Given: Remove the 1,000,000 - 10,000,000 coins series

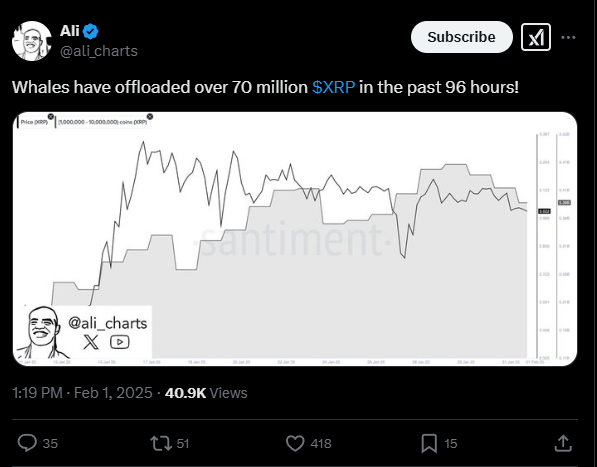Looking at the screenshot, I should pyautogui.click(x=150, y=116).
